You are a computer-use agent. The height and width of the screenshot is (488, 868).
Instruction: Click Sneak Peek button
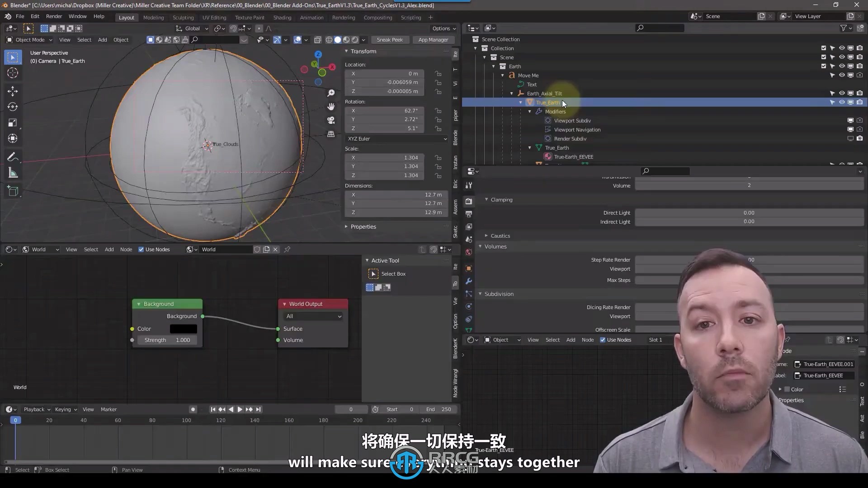click(x=390, y=40)
